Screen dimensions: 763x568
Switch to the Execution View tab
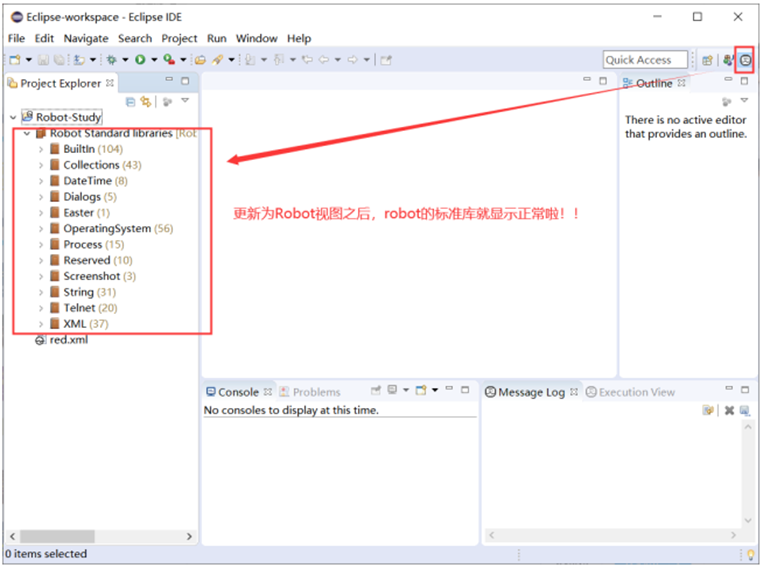[x=630, y=392]
